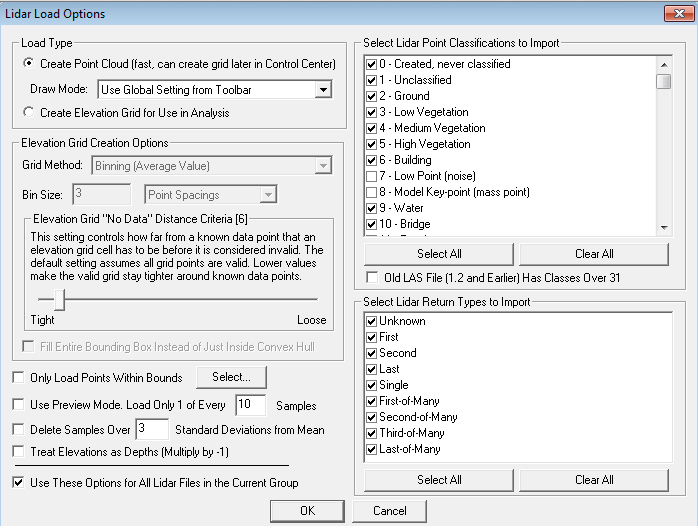Screen dimensions: 698x528
Task: Open the Draw Mode dropdown
Action: coord(322,90)
